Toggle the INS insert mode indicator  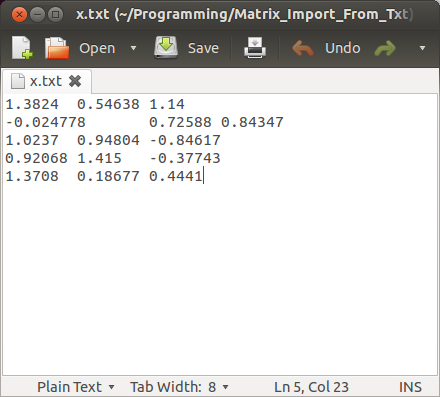tap(410, 387)
